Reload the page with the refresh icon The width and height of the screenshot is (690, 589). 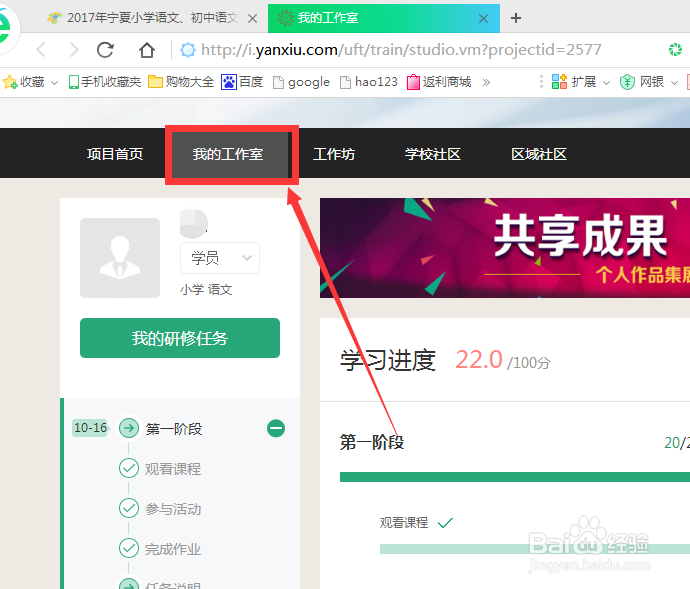point(106,50)
